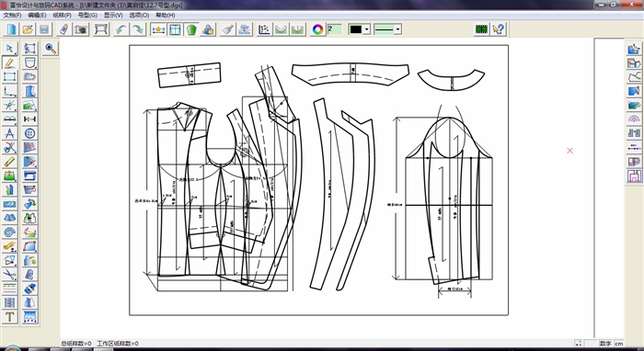Undo the last action
The image size is (644, 351).
(x=121, y=29)
